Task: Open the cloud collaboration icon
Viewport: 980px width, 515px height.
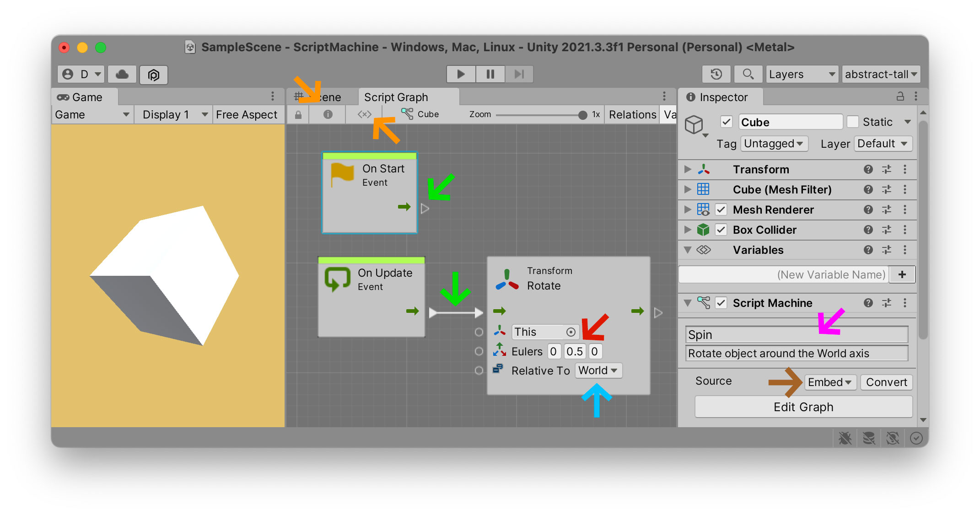Action: coord(122,74)
